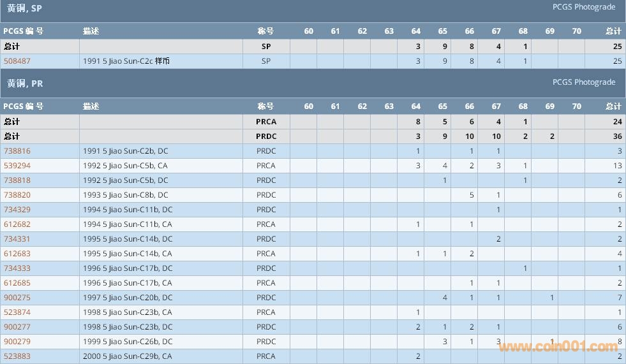Click the 黄铜, SP section heading
Viewport: 626px width, 364px height.
(x=25, y=8)
